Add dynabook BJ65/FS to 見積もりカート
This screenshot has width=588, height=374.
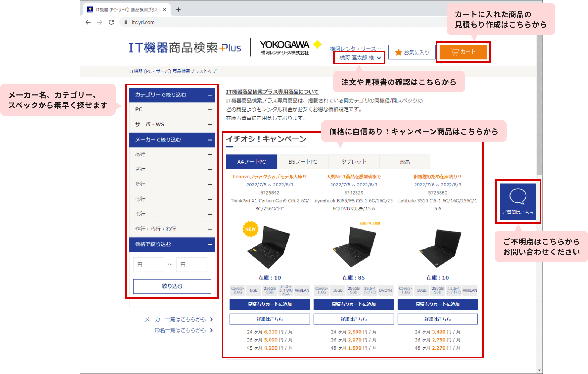coord(354,304)
